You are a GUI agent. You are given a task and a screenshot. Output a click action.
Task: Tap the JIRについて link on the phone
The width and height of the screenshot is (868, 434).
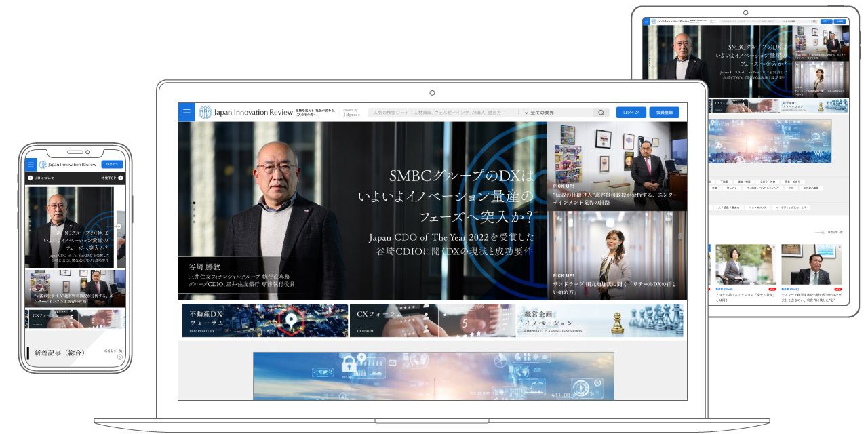pyautogui.click(x=41, y=178)
